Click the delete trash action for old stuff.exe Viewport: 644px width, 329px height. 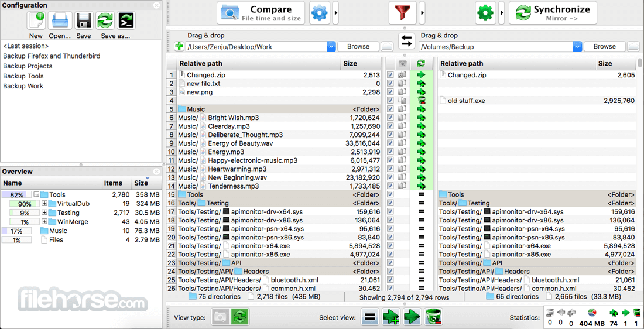click(x=421, y=100)
